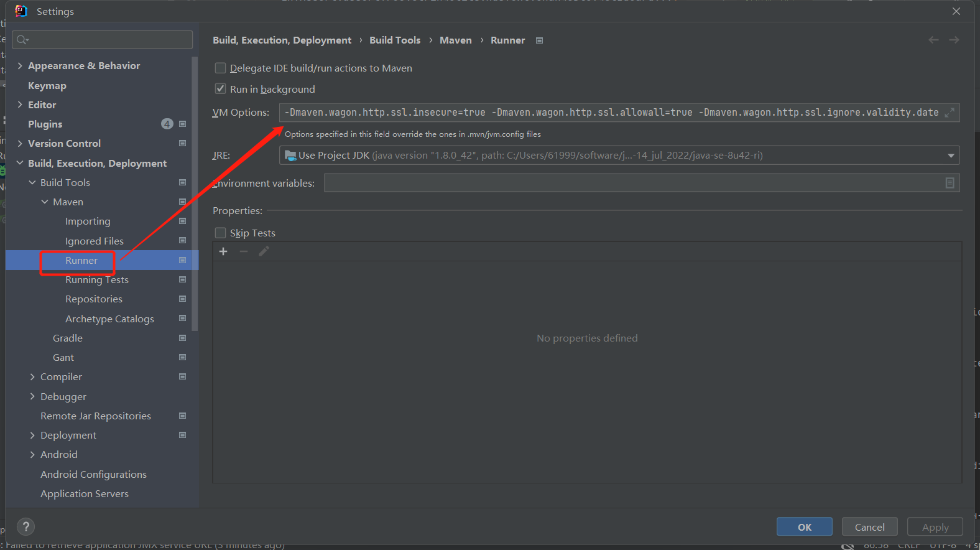This screenshot has width=980, height=550.
Task: Click the project settings icon on Gant row
Action: pos(183,357)
